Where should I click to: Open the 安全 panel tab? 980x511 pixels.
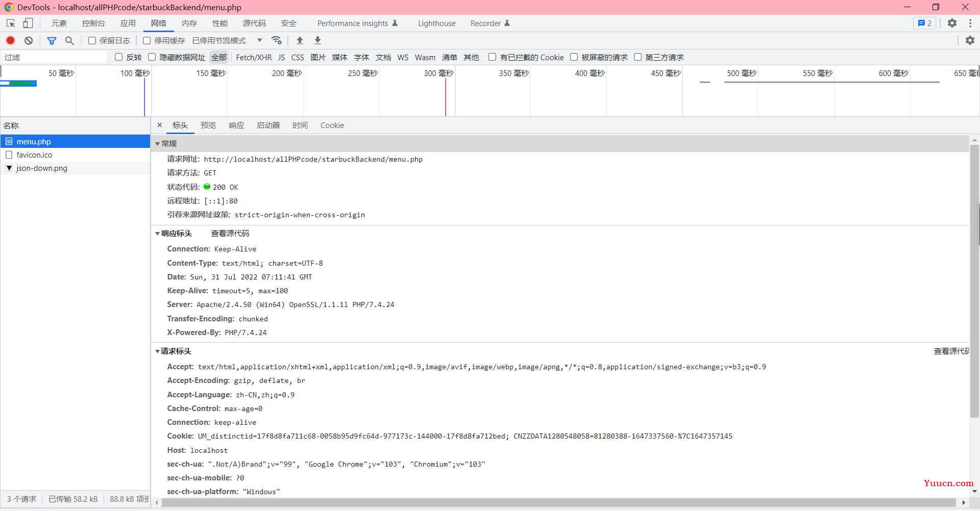point(289,23)
